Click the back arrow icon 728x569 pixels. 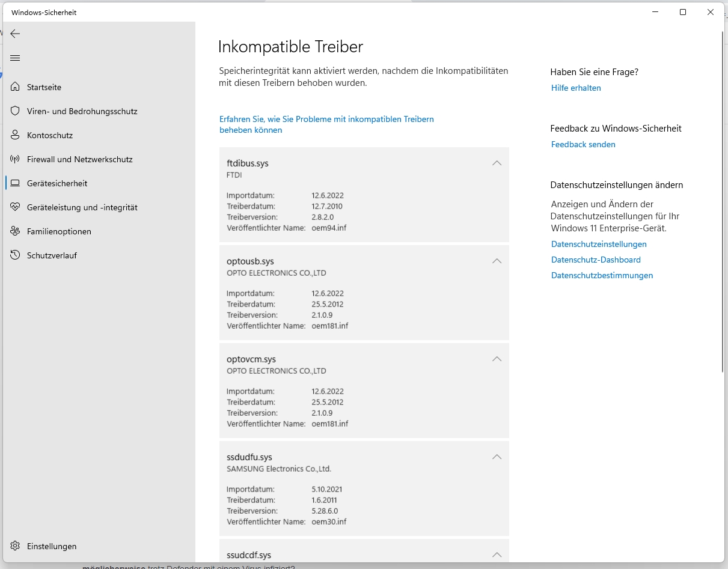pyautogui.click(x=15, y=34)
